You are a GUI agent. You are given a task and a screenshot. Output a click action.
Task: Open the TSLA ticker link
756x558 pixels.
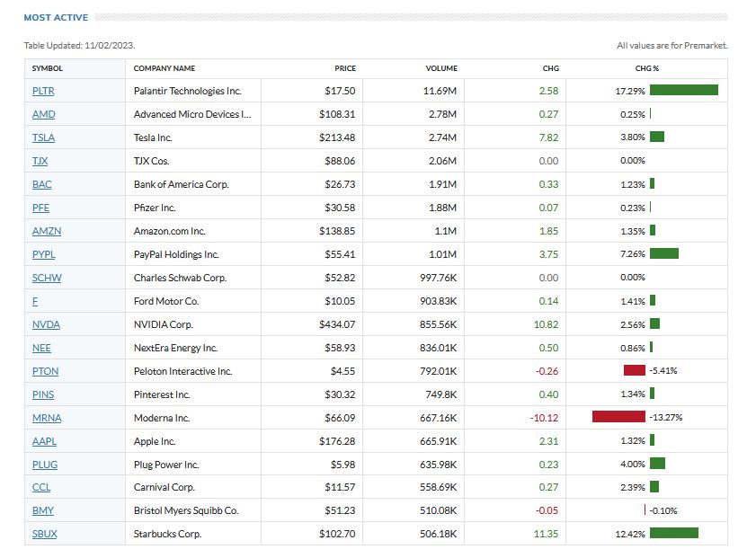(43, 137)
